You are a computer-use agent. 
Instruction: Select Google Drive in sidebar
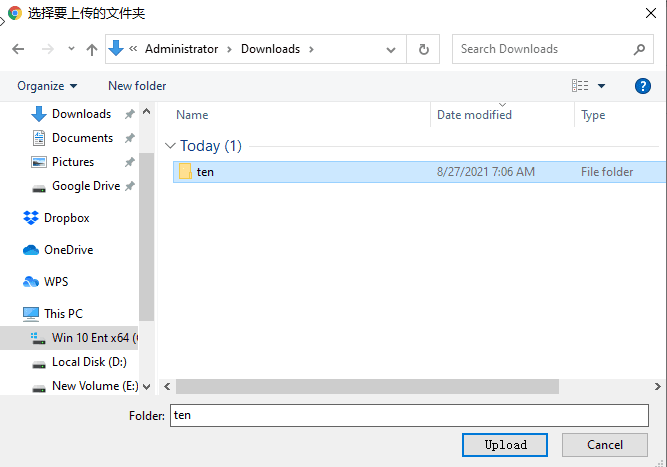85,186
